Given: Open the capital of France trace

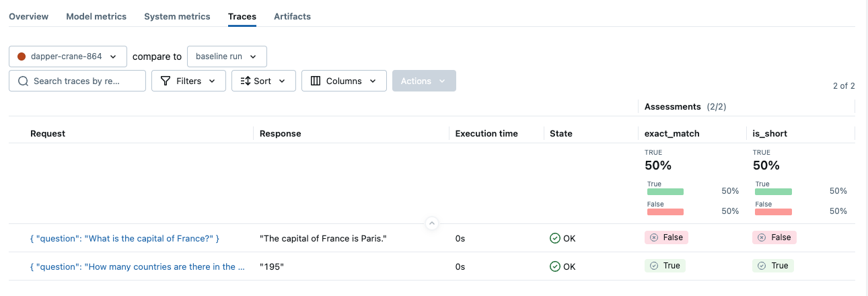Looking at the screenshot, I should point(125,238).
